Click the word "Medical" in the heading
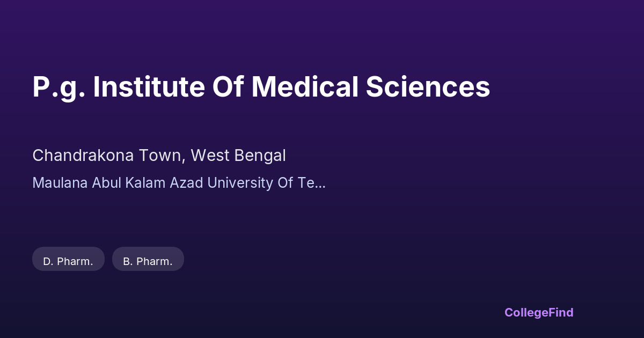 [305, 87]
